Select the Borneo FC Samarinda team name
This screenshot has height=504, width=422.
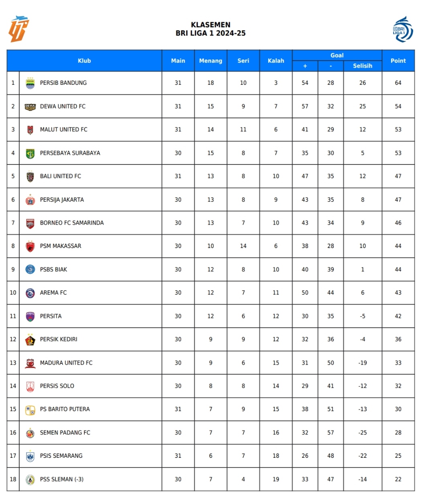click(x=72, y=223)
